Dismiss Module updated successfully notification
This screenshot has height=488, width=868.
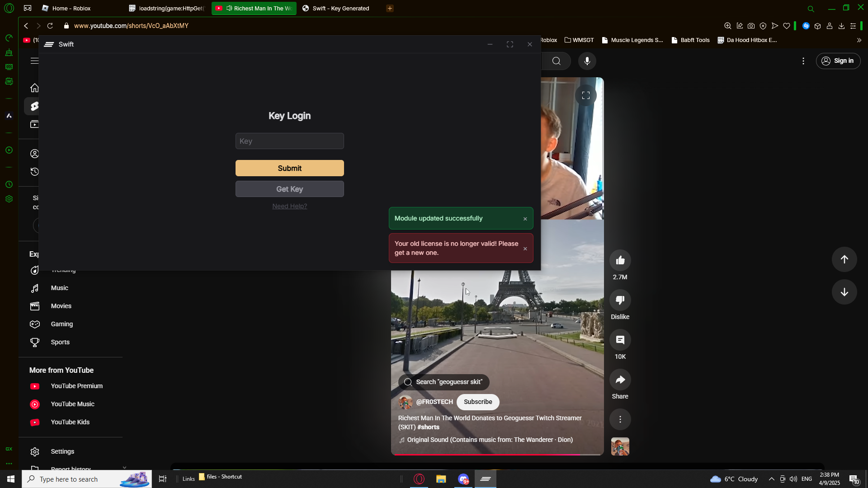point(525,219)
